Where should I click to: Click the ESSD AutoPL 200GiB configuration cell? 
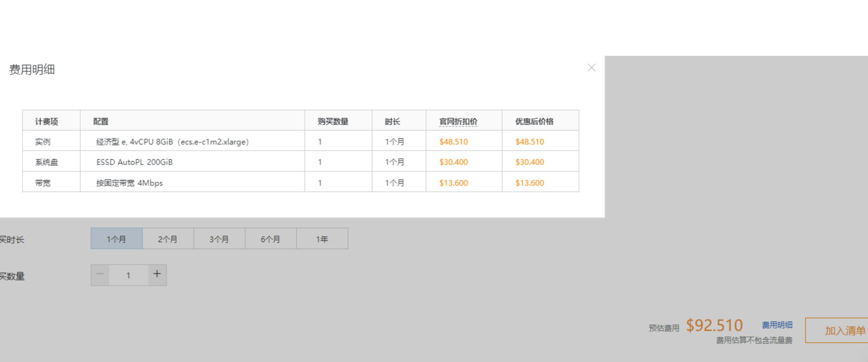(135, 162)
